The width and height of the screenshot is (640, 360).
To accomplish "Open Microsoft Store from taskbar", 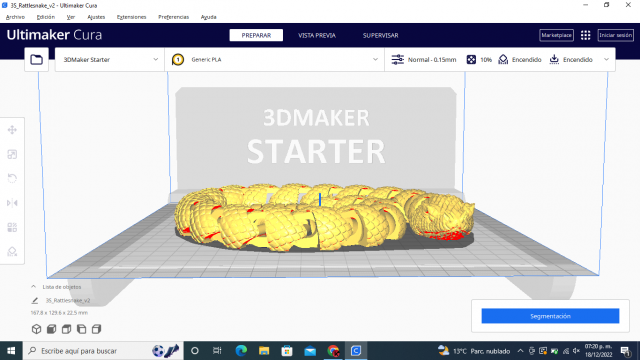I will coord(287,351).
